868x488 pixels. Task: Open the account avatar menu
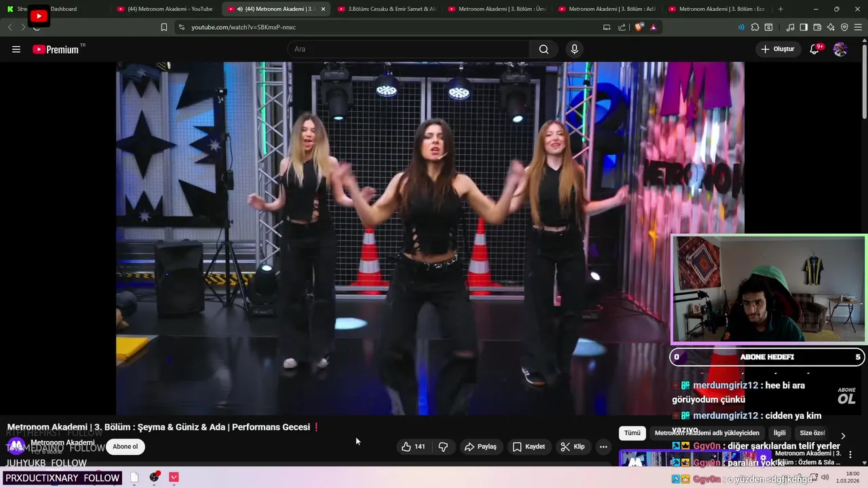tap(840, 49)
